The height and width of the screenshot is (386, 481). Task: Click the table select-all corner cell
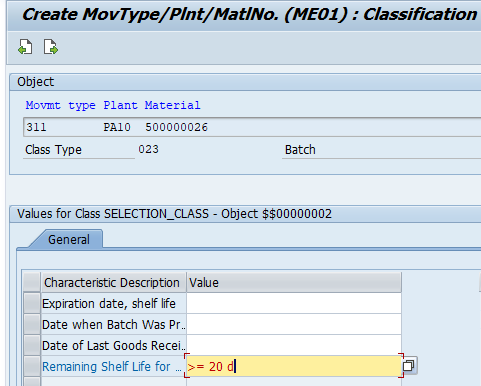coord(32,282)
